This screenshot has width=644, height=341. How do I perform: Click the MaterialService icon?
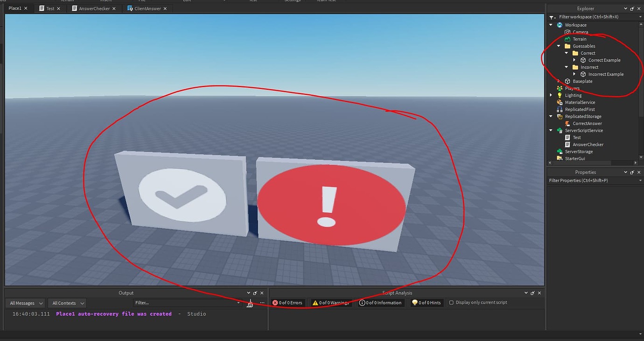tap(560, 102)
